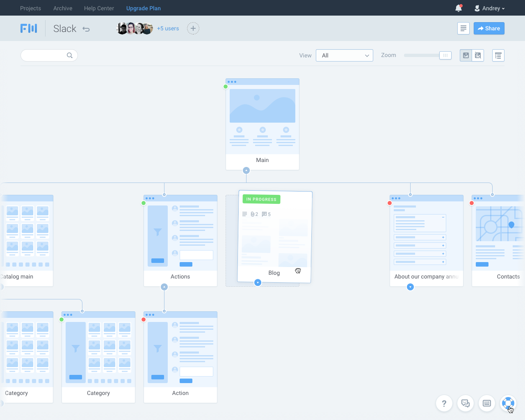Click the Actions page label
This screenshot has height=420, width=525.
180,276
